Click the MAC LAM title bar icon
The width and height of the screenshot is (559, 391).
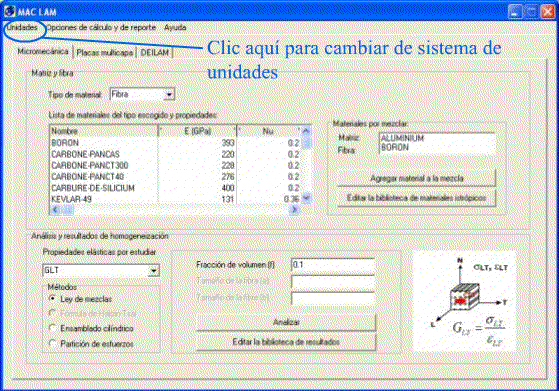[x=10, y=11]
